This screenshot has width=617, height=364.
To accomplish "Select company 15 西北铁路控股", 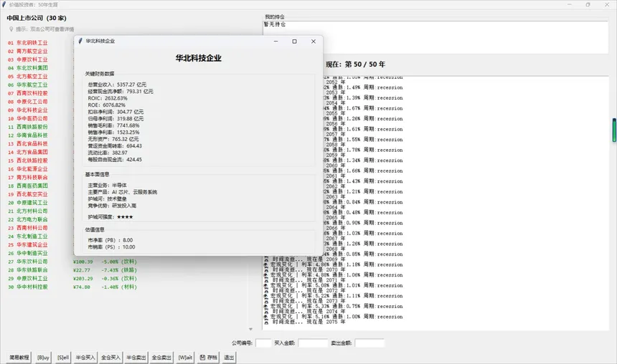I will click(28, 161).
